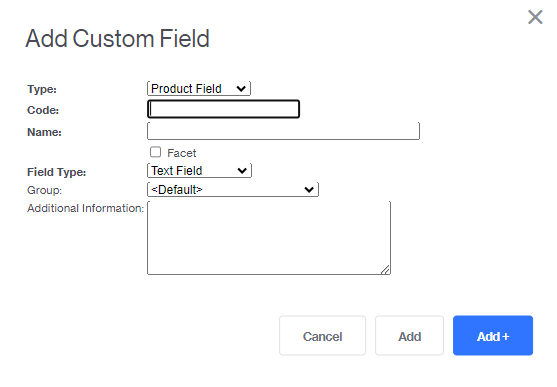The width and height of the screenshot is (557, 387).
Task: Expand the Field Type dropdown showing Text Field
Action: click(199, 171)
